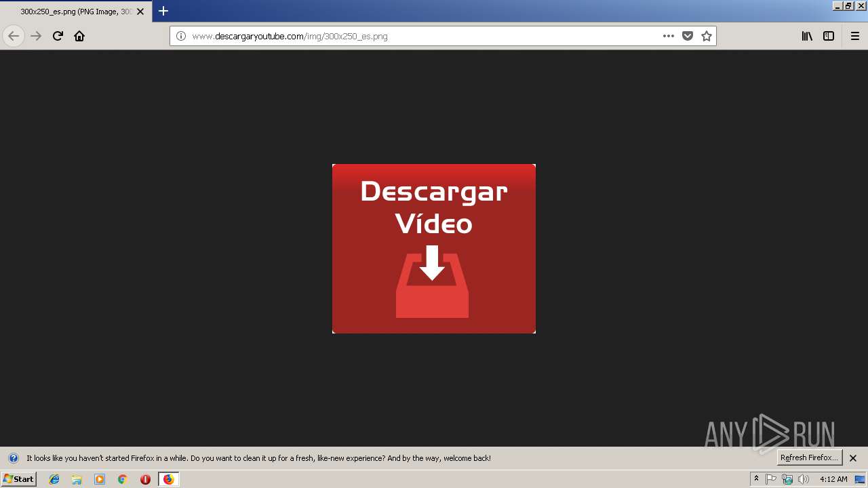
Task: Launch Opera from taskbar
Action: coord(145,479)
